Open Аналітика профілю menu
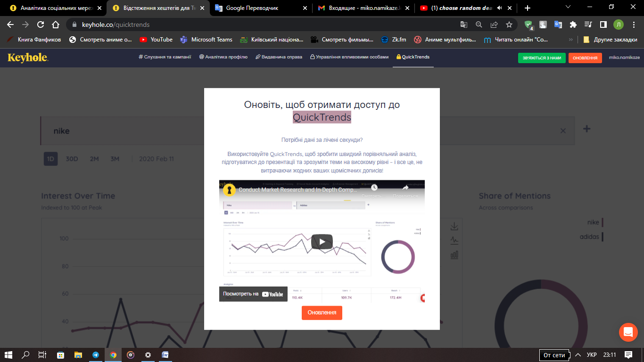The height and width of the screenshot is (362, 644). (223, 57)
